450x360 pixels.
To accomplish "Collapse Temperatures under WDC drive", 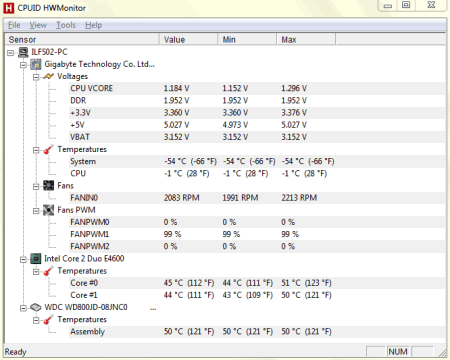I will (x=36, y=321).
